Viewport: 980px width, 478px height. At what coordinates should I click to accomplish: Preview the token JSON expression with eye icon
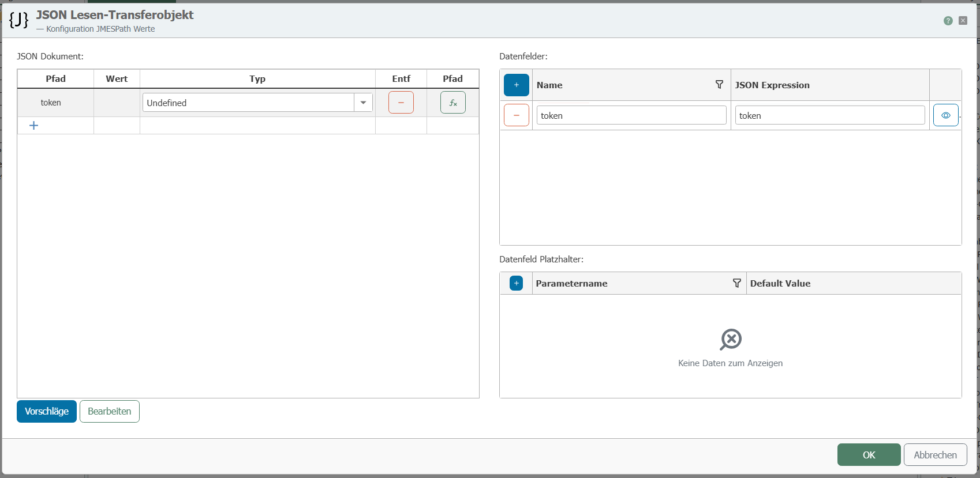945,115
